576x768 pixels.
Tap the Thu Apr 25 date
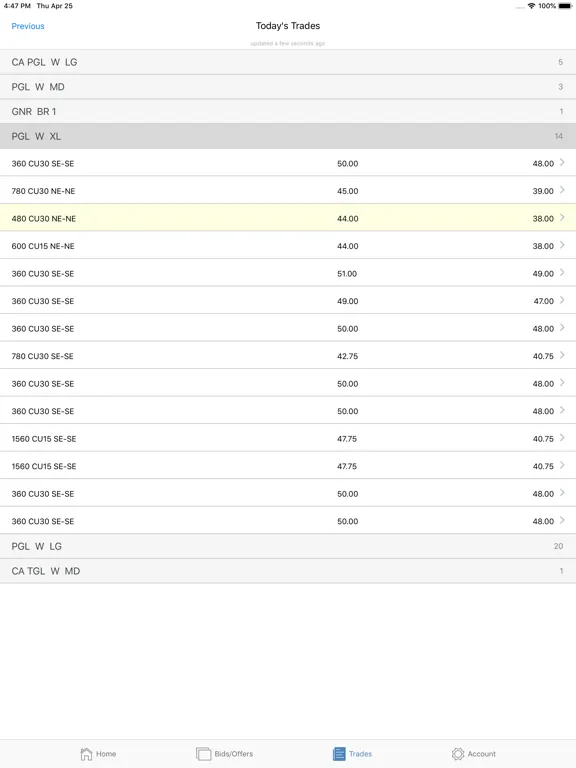(54, 6)
